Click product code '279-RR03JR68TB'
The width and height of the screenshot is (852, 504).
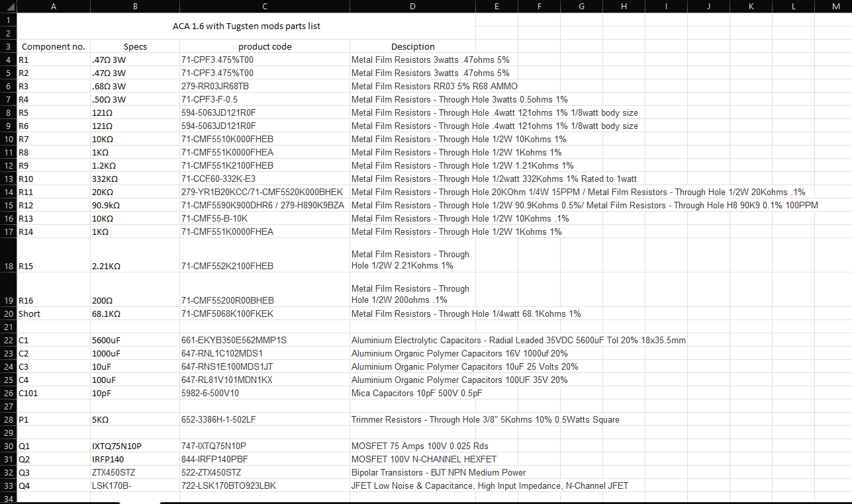point(265,86)
